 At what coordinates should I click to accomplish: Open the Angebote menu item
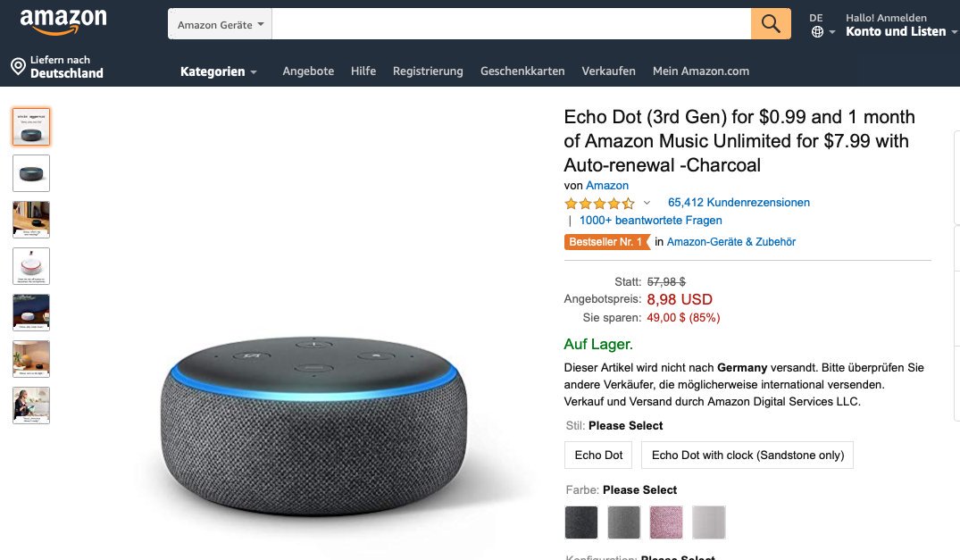point(308,71)
